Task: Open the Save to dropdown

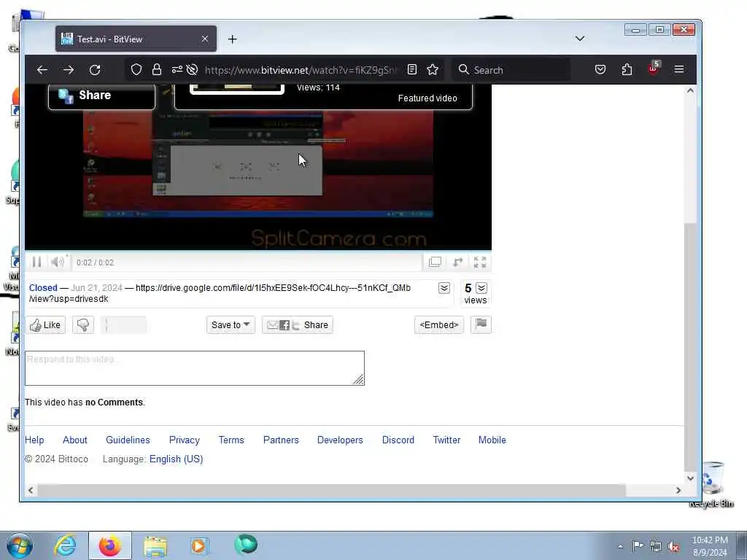Action: coord(231,324)
